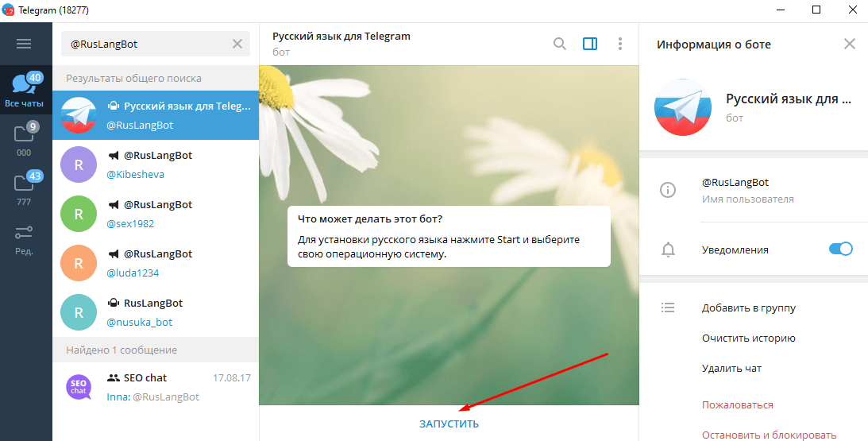Click the Пожаловаться report link
This screenshot has width=868, height=441.
pos(737,405)
